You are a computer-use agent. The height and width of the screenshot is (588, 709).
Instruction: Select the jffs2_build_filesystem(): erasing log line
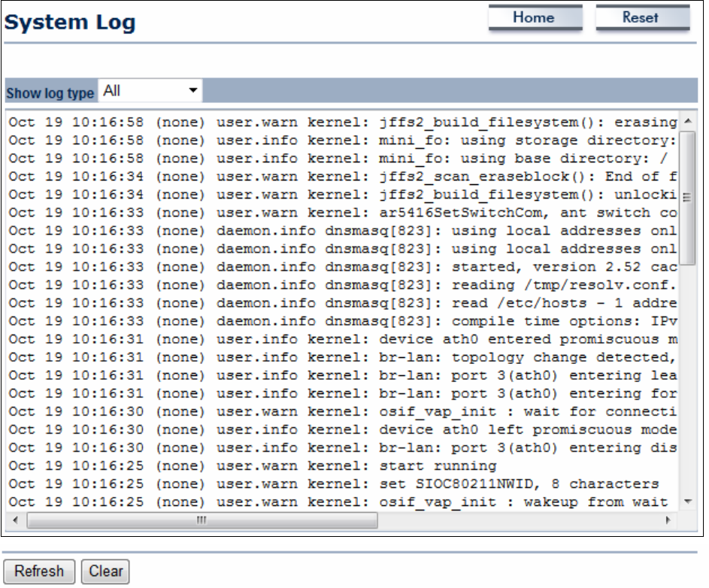(343, 122)
